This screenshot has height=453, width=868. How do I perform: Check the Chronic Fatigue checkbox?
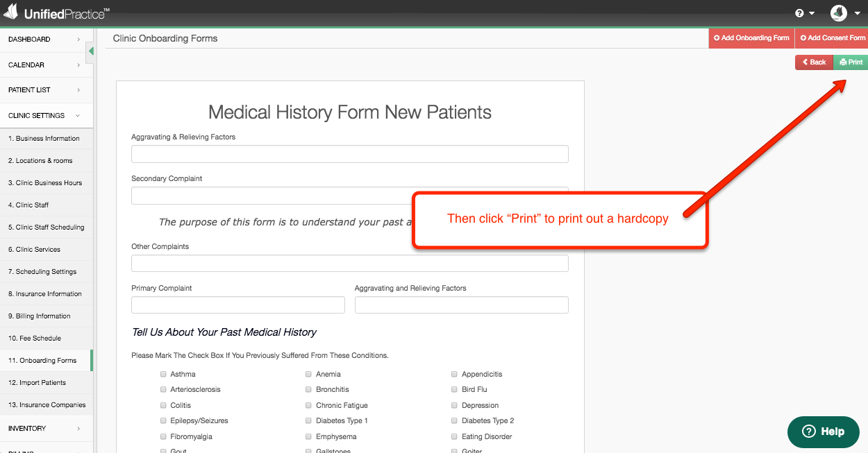point(308,405)
